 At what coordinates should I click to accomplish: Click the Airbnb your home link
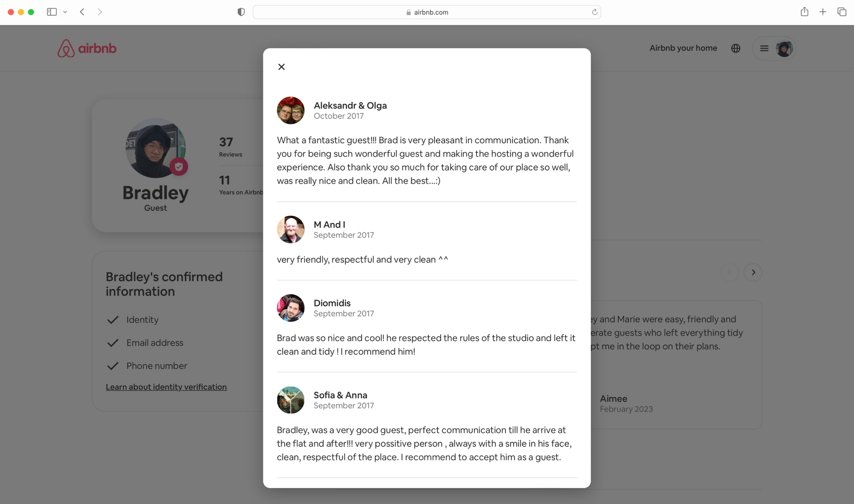click(683, 48)
